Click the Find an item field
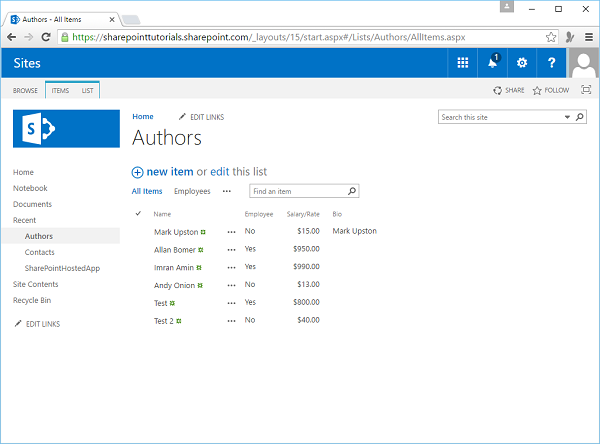The width and height of the screenshot is (600, 444). (297, 191)
